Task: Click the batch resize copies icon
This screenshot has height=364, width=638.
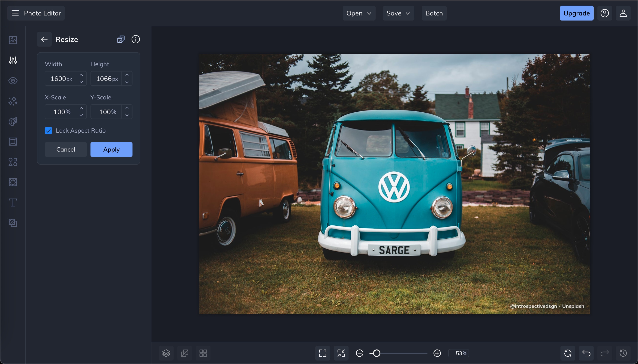Action: [x=121, y=39]
